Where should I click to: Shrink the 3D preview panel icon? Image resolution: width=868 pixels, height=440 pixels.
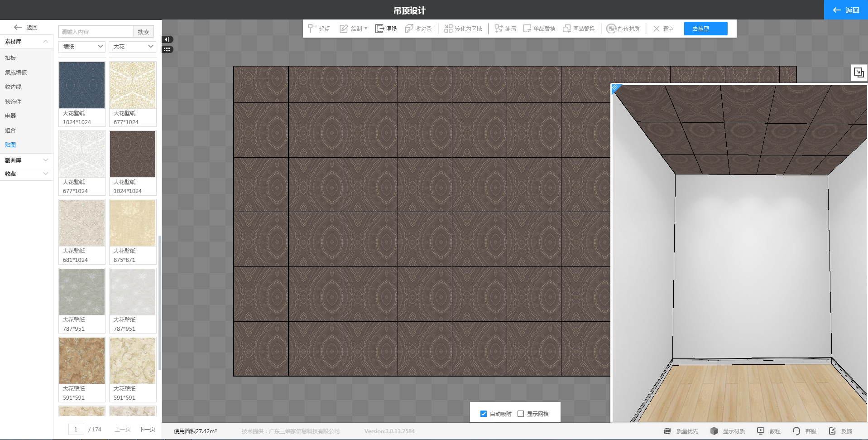tap(859, 73)
